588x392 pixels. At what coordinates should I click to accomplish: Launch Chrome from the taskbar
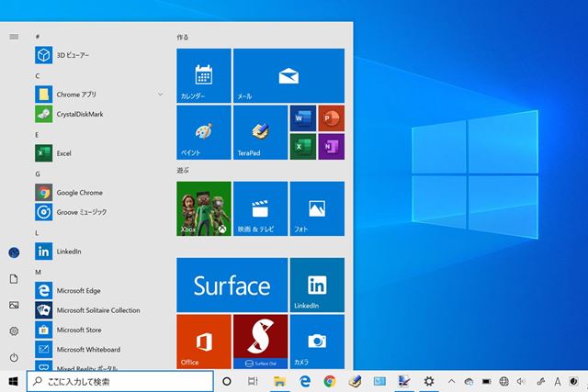click(330, 382)
